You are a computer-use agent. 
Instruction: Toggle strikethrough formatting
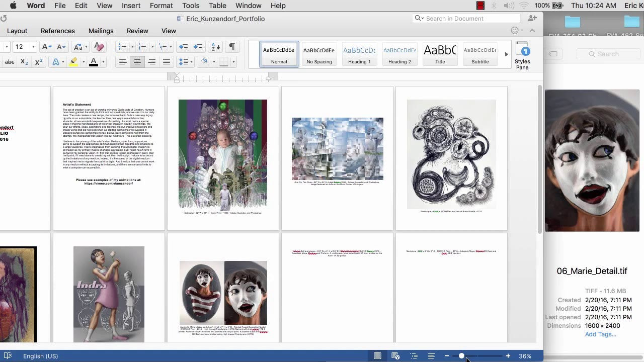click(9, 62)
